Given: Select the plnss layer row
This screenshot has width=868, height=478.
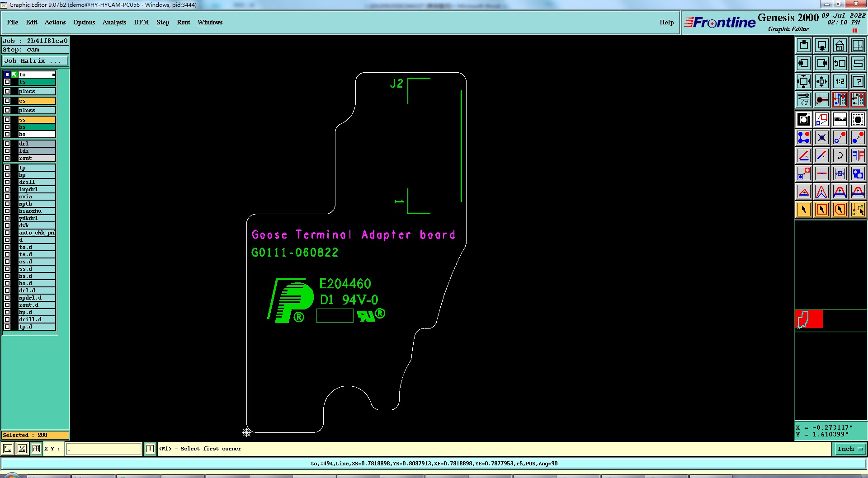Looking at the screenshot, I should tap(37, 110).
